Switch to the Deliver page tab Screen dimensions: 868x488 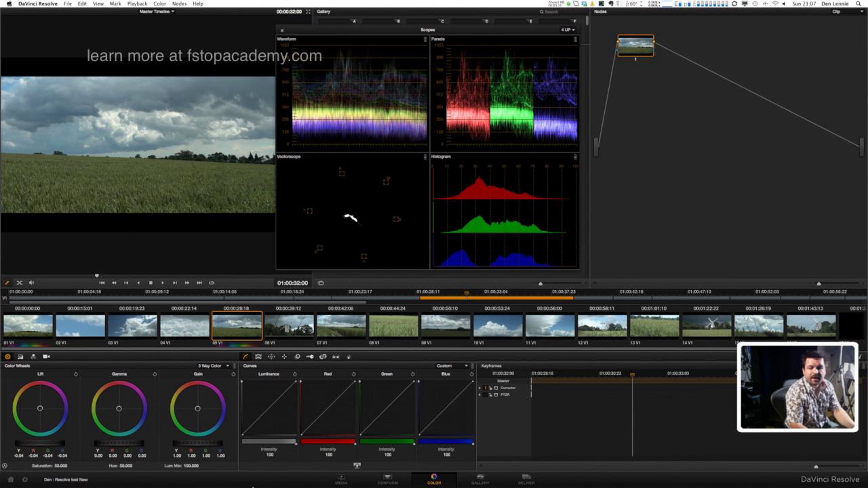(526, 479)
